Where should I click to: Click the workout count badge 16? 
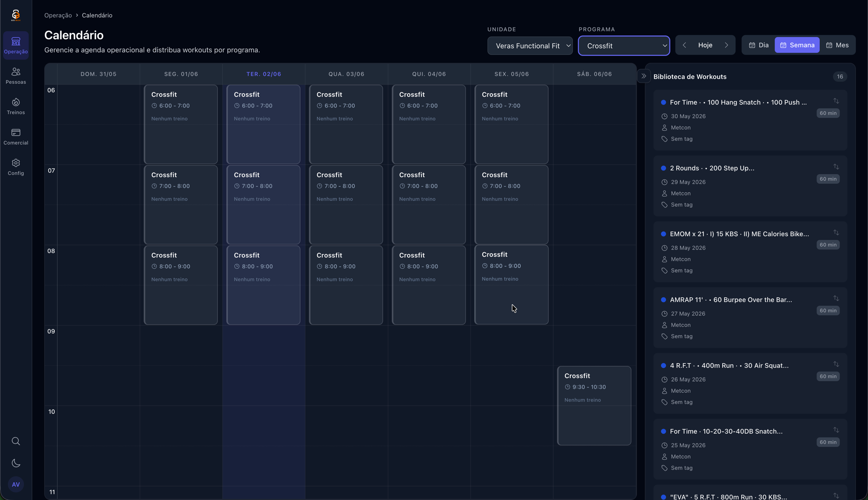coord(840,76)
